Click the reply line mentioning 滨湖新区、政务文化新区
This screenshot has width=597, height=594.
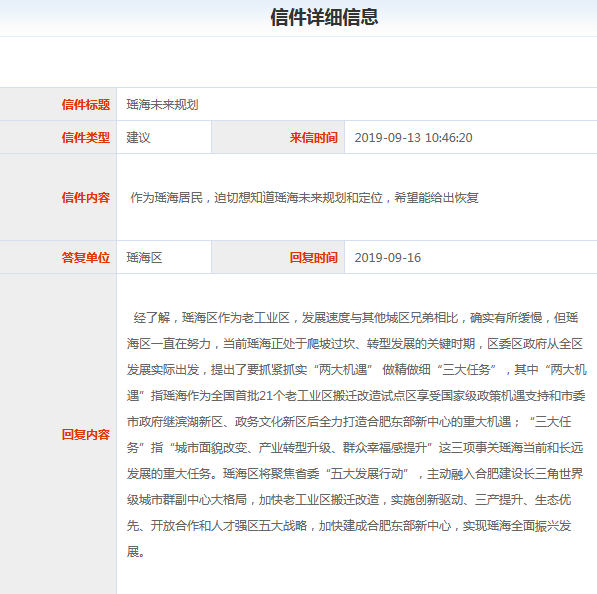tap(349, 422)
